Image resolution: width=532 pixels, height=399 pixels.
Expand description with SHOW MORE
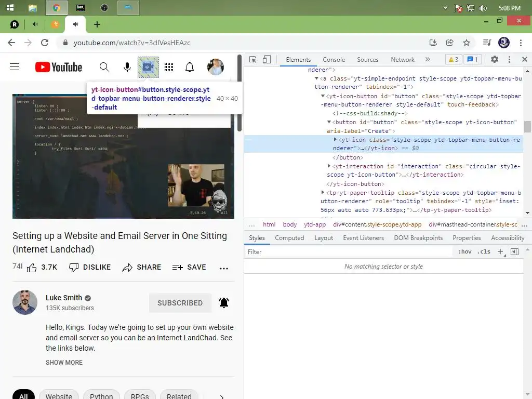[64, 362]
